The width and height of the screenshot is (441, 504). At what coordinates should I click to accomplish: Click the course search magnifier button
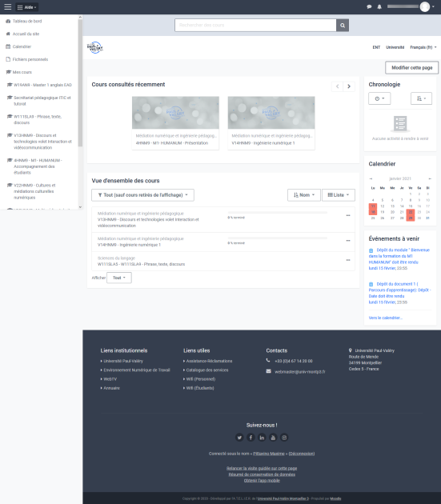pyautogui.click(x=343, y=25)
